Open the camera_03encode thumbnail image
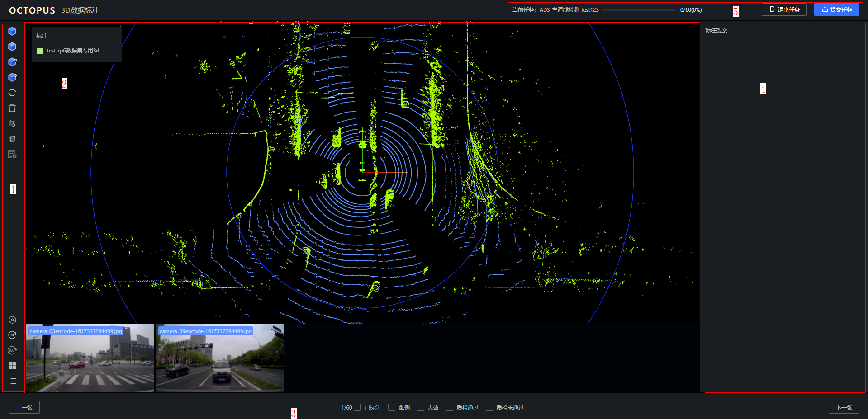The height and width of the screenshot is (419, 868). tap(90, 358)
